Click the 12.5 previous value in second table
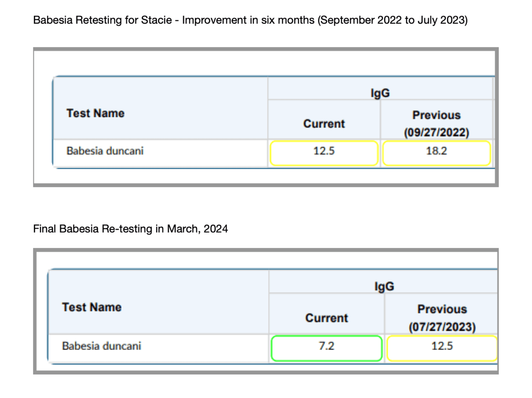 click(442, 346)
